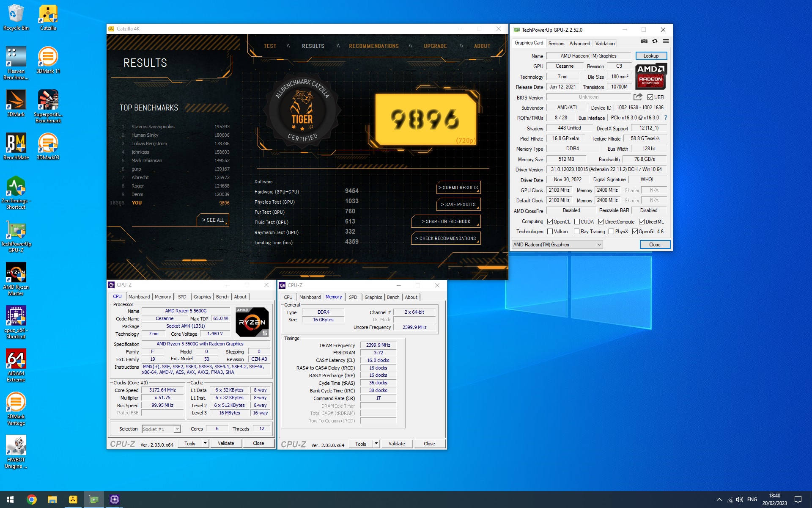Open Graphics tab in right CPU-Z window

point(373,297)
